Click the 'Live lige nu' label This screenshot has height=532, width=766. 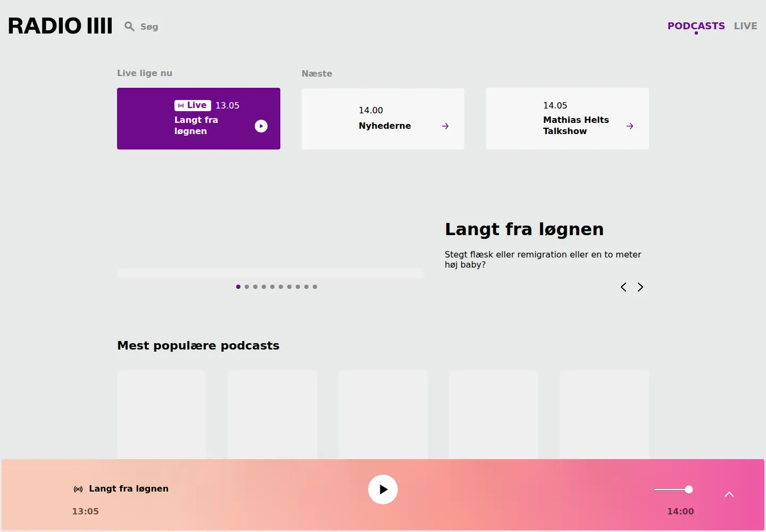(145, 73)
